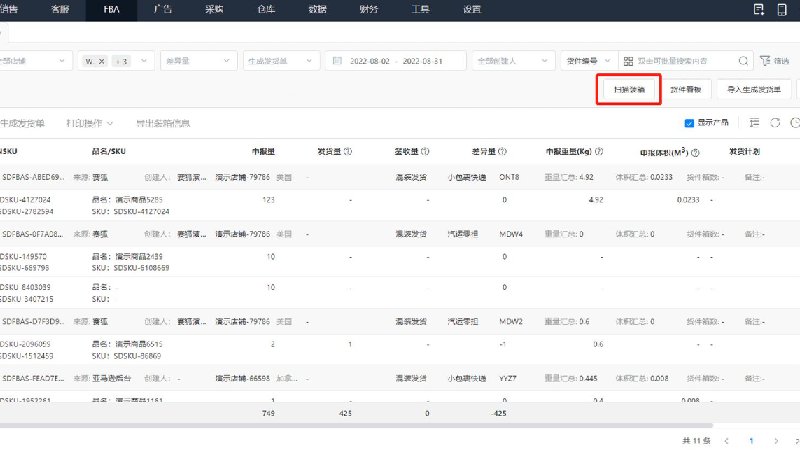Open the 销售 menu
Viewport: 800px width, 450px height.
pyautogui.click(x=9, y=9)
